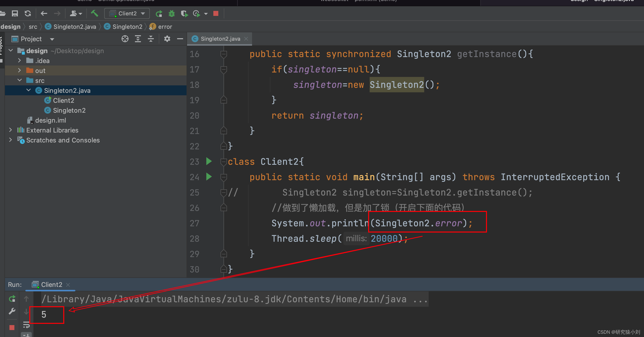Viewport: 644px width, 337px height.
Task: Click the Singleton2.java breadcrumb
Action: click(70, 27)
